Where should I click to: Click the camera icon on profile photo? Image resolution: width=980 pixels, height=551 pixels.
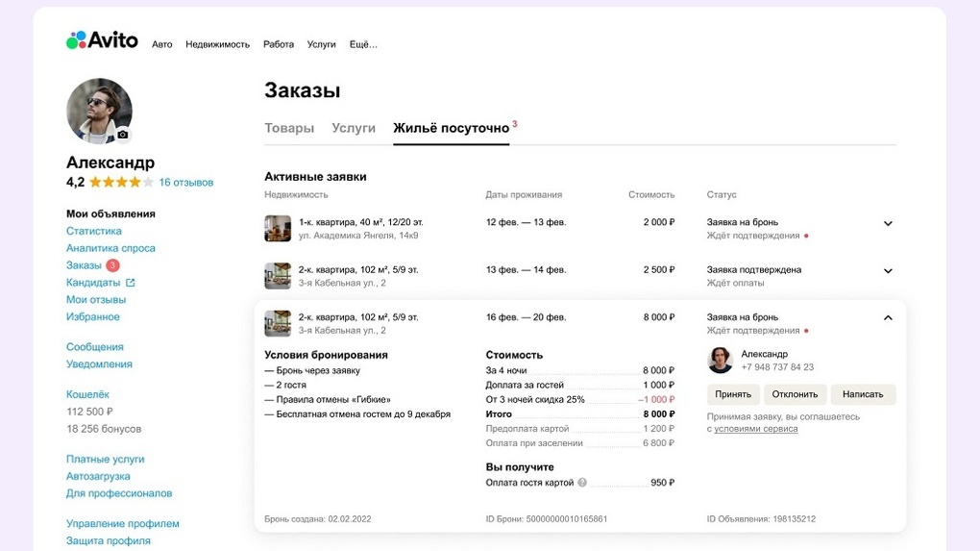pyautogui.click(x=123, y=135)
